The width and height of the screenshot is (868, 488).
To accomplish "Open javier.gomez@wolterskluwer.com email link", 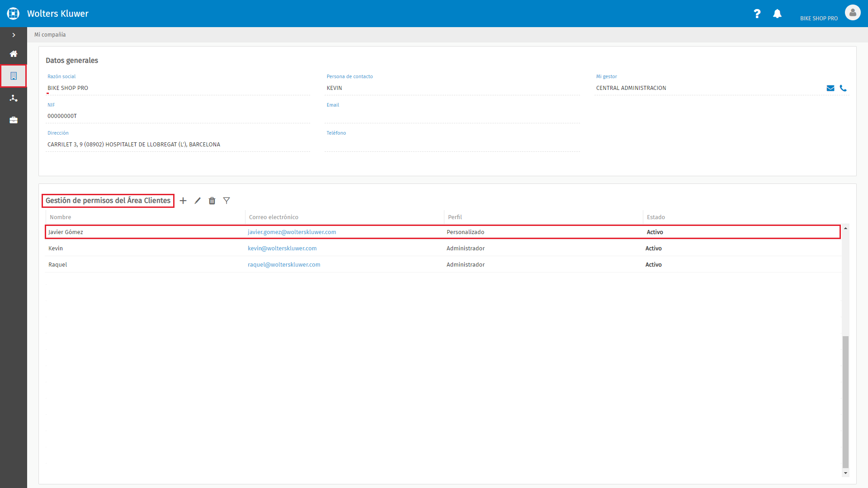I will pos(292,232).
